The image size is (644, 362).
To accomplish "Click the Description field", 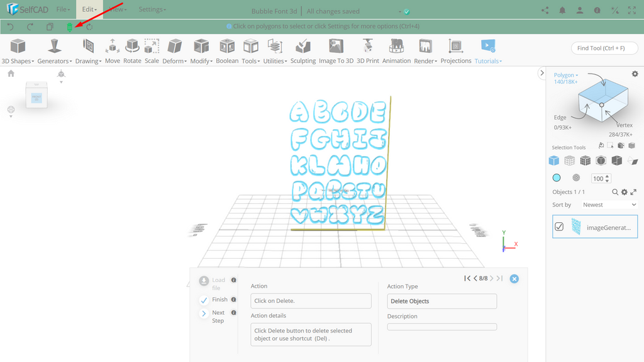I will (442, 327).
